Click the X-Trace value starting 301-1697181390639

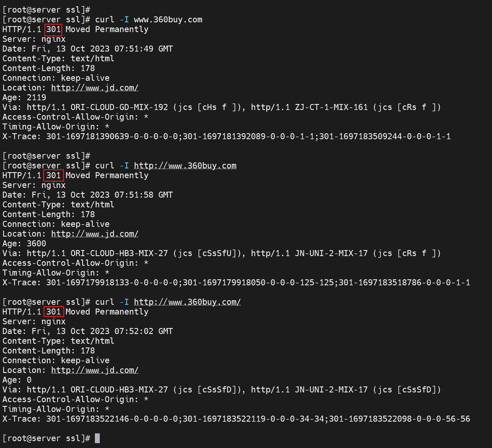113,136
